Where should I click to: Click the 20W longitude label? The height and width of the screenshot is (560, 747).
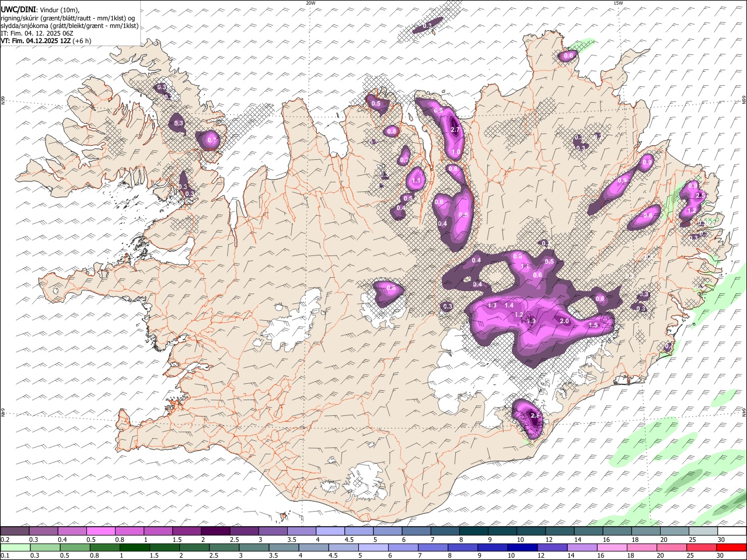pos(310,3)
